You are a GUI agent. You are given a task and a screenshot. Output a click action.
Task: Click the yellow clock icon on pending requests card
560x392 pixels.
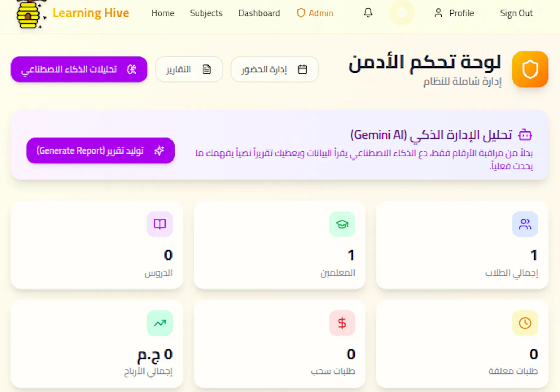525,323
